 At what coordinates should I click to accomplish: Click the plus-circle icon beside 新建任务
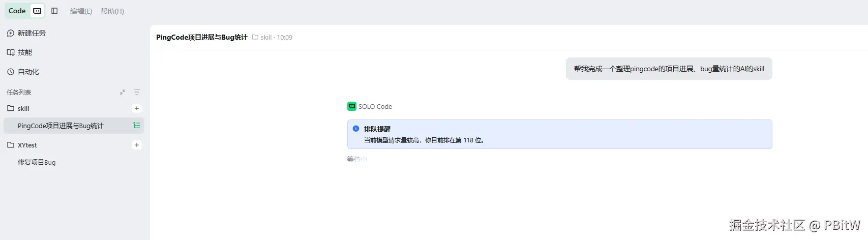11,33
